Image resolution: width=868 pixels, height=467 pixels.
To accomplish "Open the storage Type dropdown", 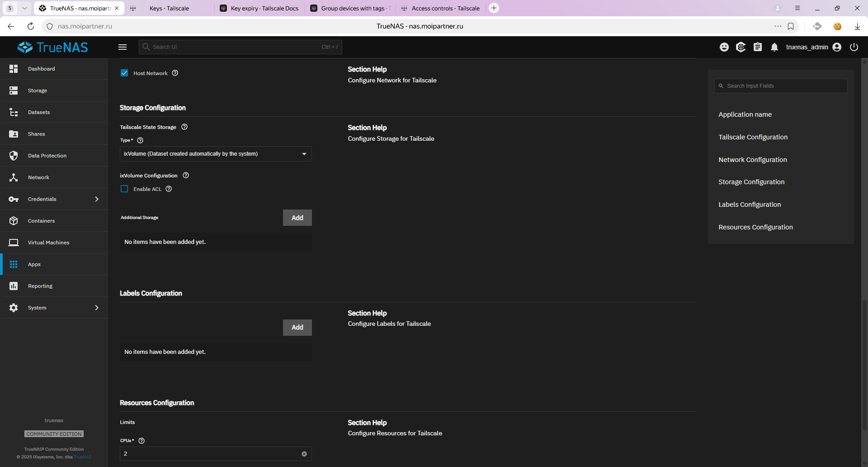I will (x=216, y=154).
